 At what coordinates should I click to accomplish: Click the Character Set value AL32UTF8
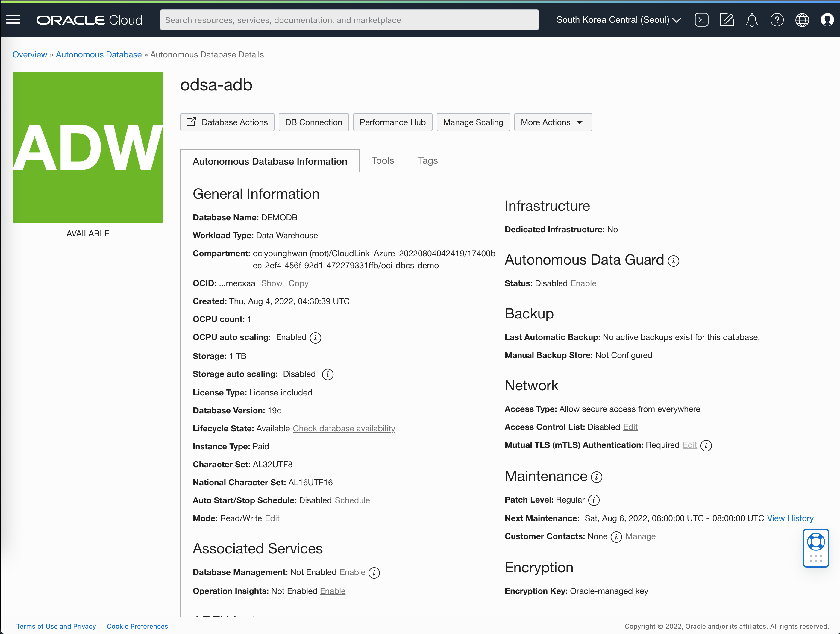273,465
